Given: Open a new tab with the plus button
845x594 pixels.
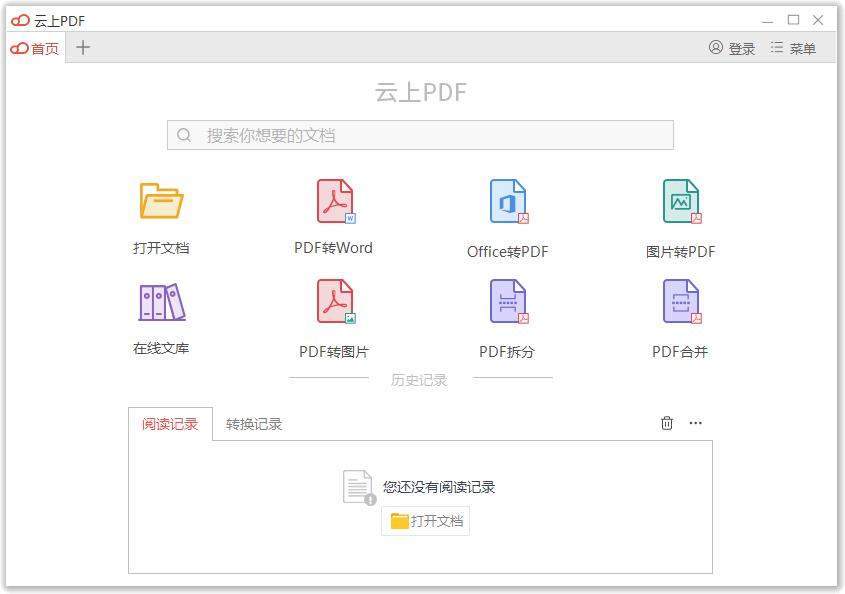Looking at the screenshot, I should [83, 47].
